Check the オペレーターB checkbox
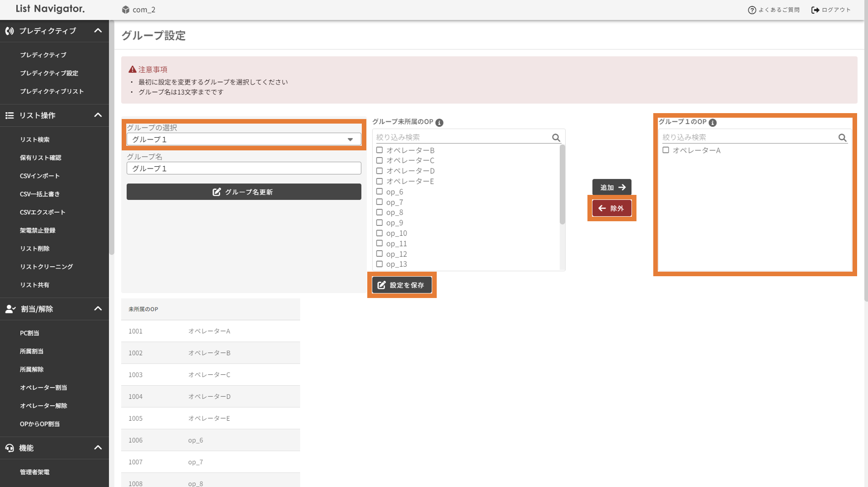 (x=380, y=150)
